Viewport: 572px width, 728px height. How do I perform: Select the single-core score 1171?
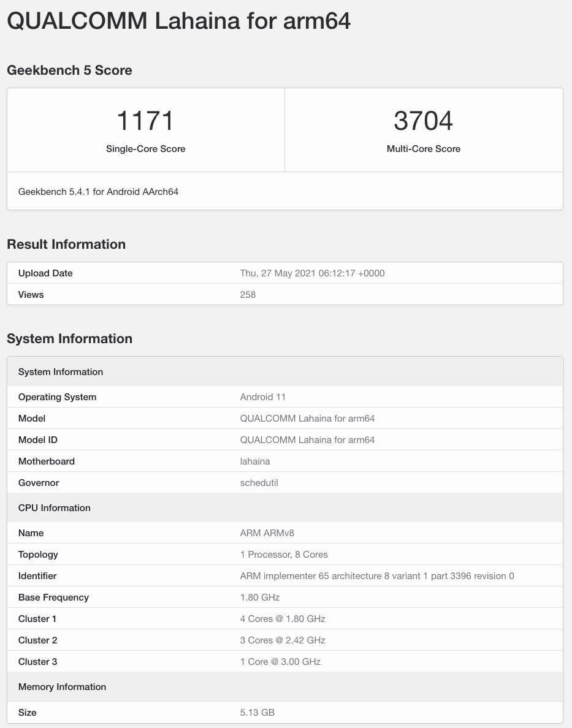(x=145, y=121)
